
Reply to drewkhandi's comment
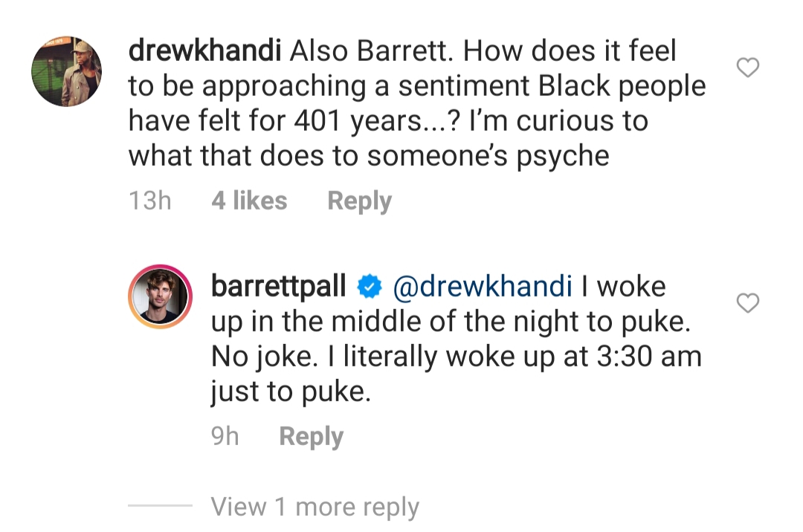point(360,201)
